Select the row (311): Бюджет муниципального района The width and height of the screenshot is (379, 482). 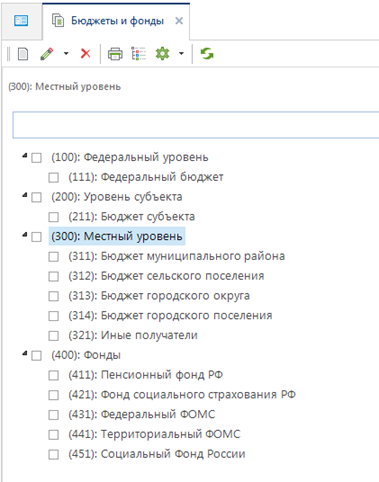click(x=177, y=256)
